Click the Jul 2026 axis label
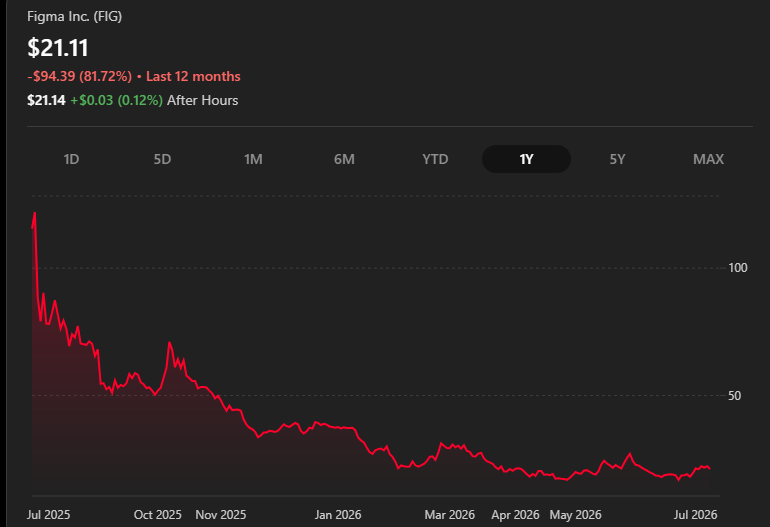The height and width of the screenshot is (527, 770). [695, 515]
